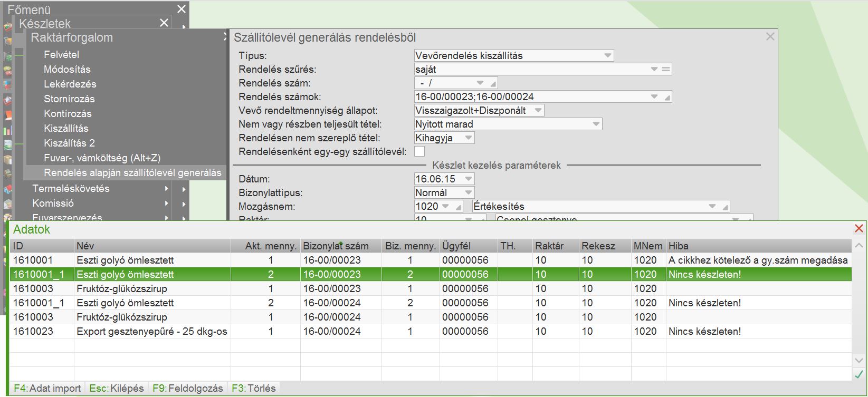Tick the Rendelésenként egy-egy szállítólevél checkbox
The image size is (868, 397).
[419, 152]
